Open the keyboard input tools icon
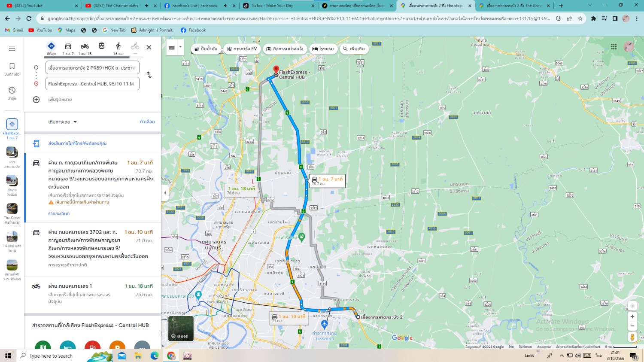644x362 pixels. tap(172, 48)
